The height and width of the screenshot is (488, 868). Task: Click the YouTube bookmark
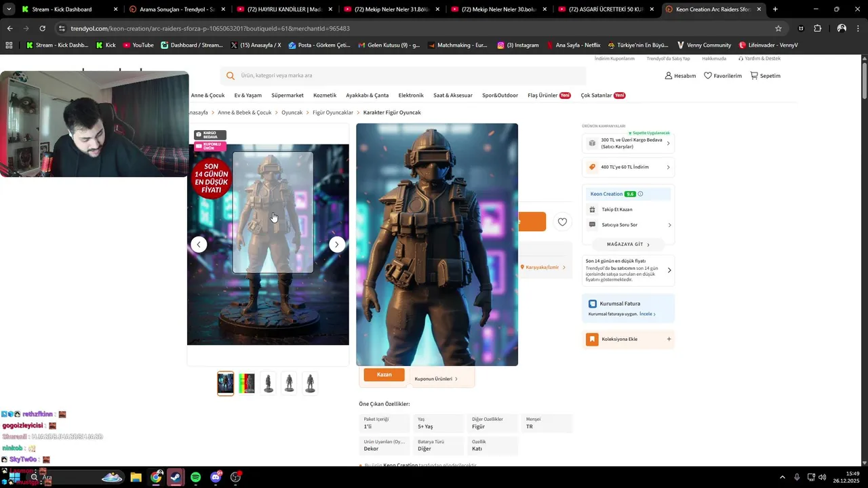click(138, 45)
